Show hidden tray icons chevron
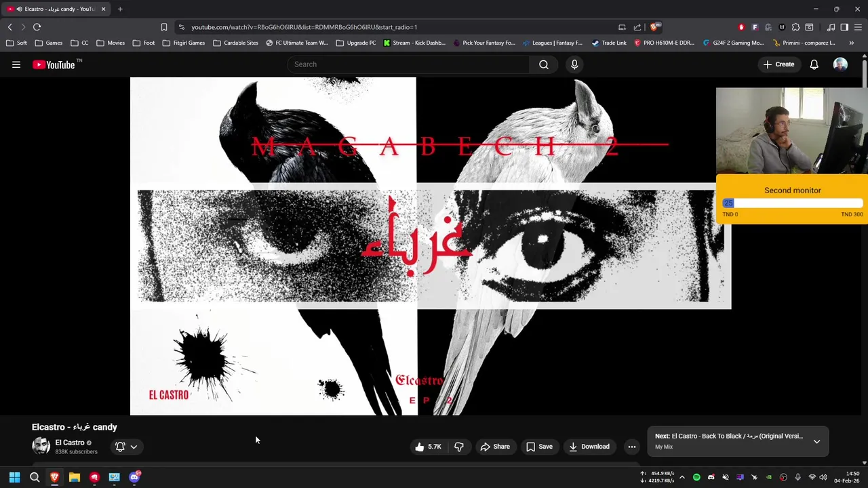This screenshot has width=868, height=488. point(682,477)
